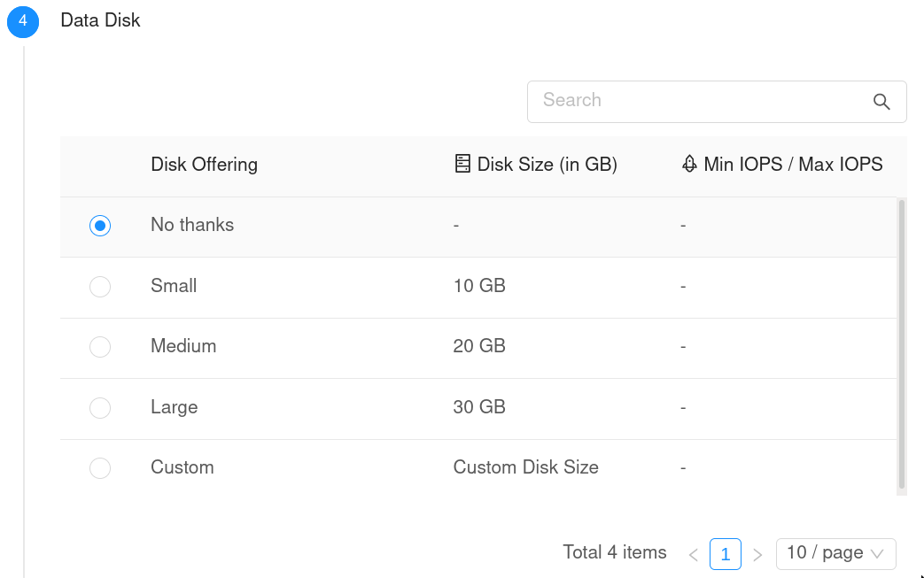Select the Medium disk offering radio
This screenshot has height=578, width=924.
point(100,347)
